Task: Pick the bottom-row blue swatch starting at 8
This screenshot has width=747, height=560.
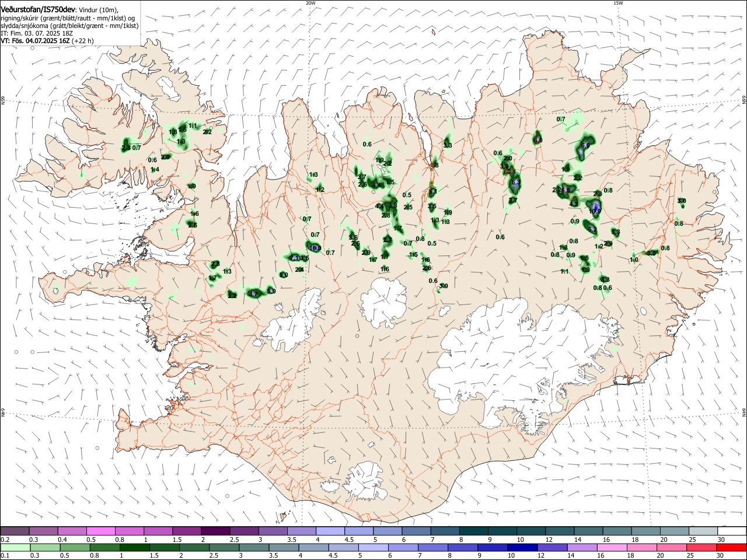Action: pyautogui.click(x=463, y=547)
